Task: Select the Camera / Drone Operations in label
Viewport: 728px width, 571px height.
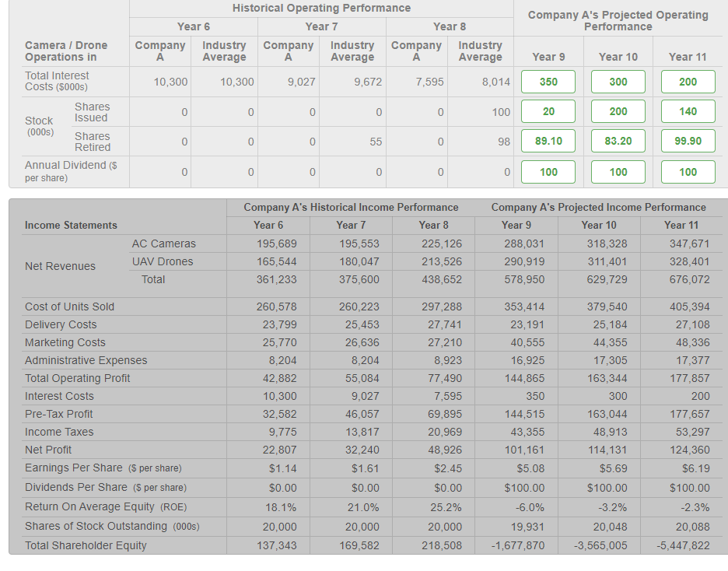Action: click(66, 51)
